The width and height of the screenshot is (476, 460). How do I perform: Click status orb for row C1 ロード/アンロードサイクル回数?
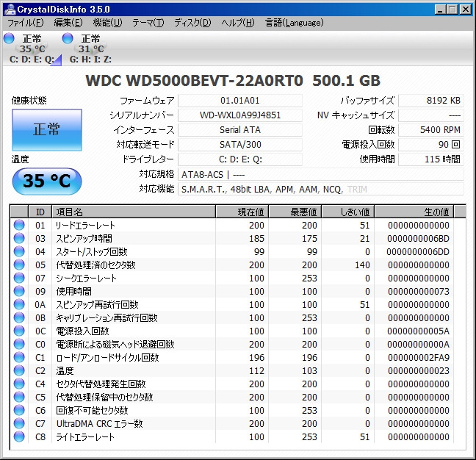click(19, 357)
